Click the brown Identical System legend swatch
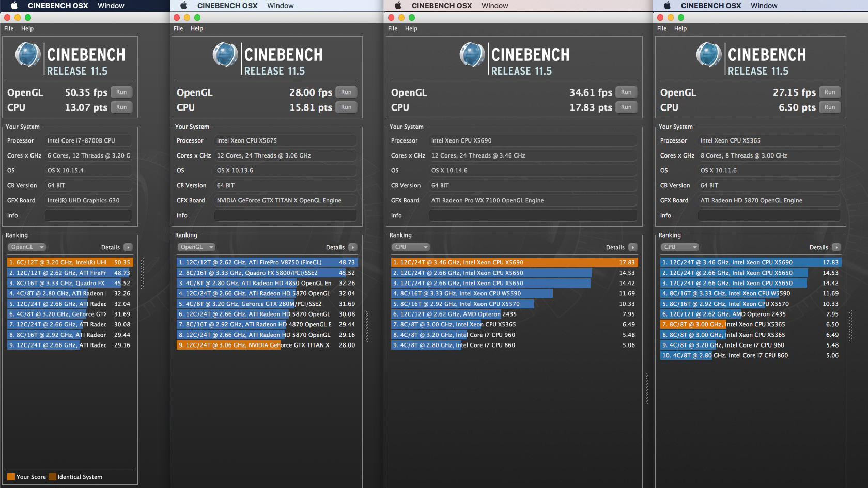The width and height of the screenshot is (868, 488). click(52, 477)
